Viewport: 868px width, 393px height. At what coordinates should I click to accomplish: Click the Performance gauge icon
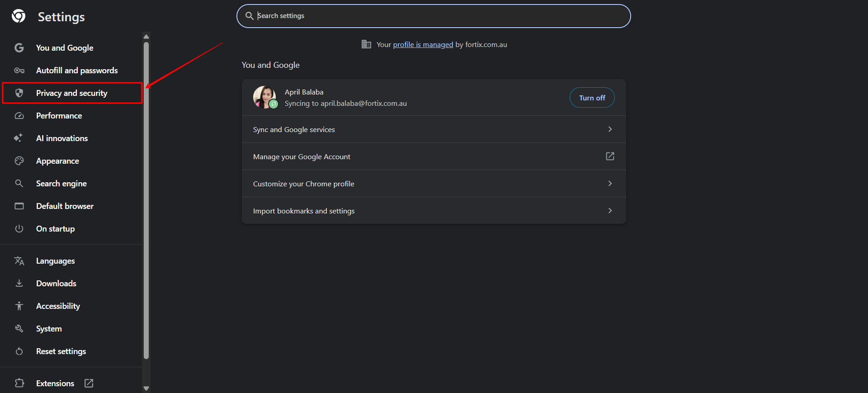19,116
